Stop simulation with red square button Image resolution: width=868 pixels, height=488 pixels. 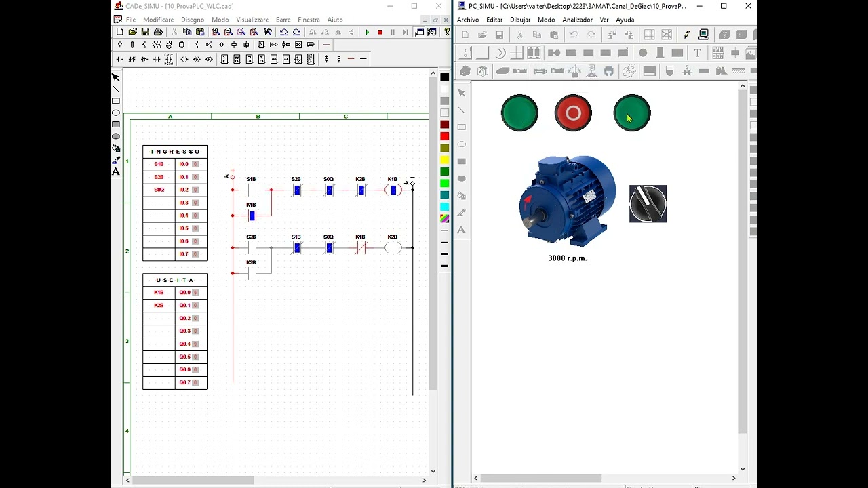(380, 32)
